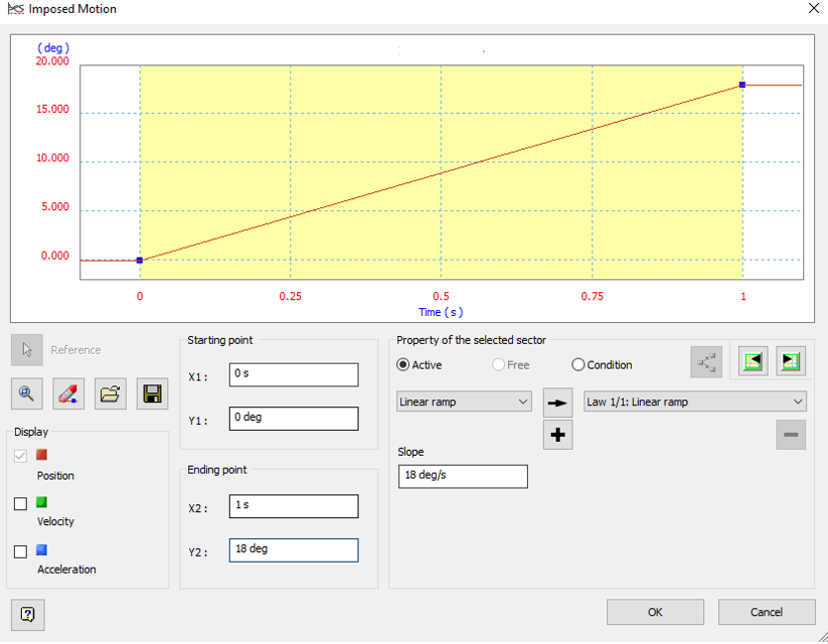Activate the erase point tool
The height and width of the screenshot is (644, 828).
(x=68, y=393)
